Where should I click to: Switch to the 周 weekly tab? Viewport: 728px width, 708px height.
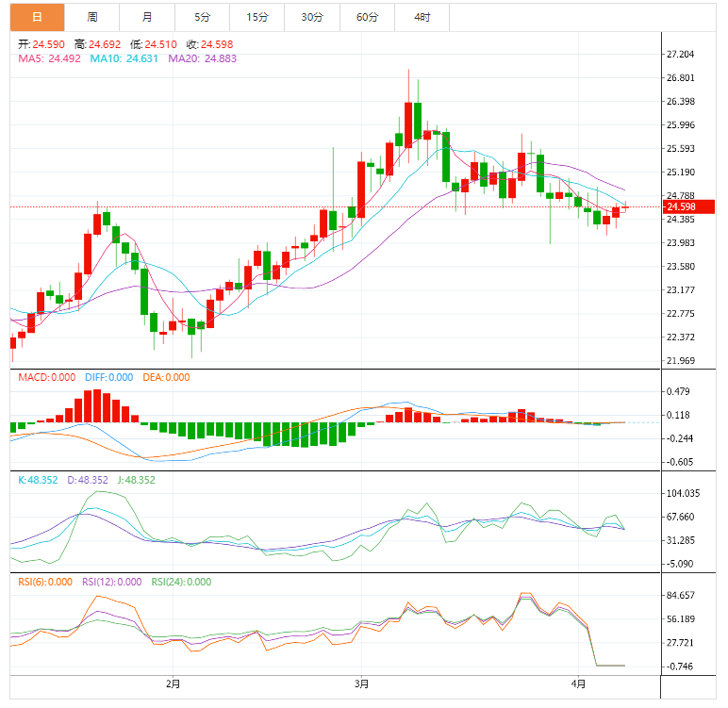92,17
